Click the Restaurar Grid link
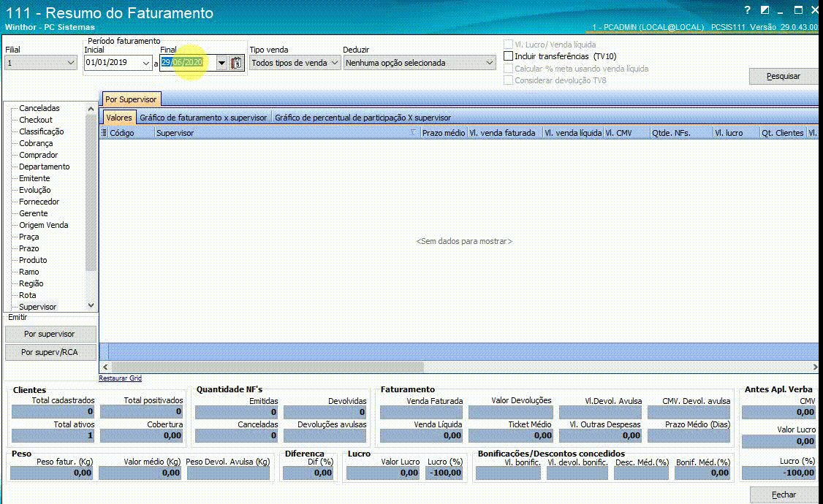Screen dimensions: 823x504 (120, 378)
